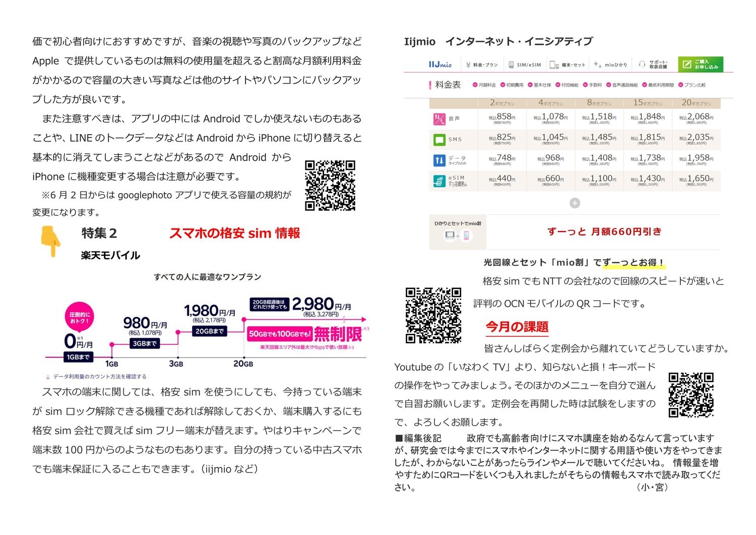
Task: Click the 楽天モバイル heading
Action: (x=110, y=255)
